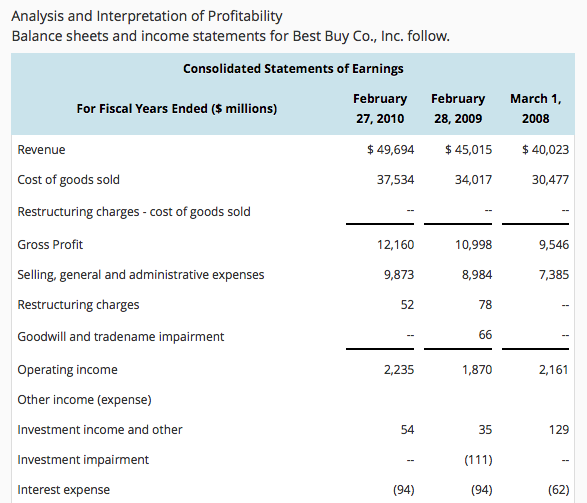Viewport: 587px width, 503px height.
Task: Click the Investment income and other label
Action: point(100,430)
